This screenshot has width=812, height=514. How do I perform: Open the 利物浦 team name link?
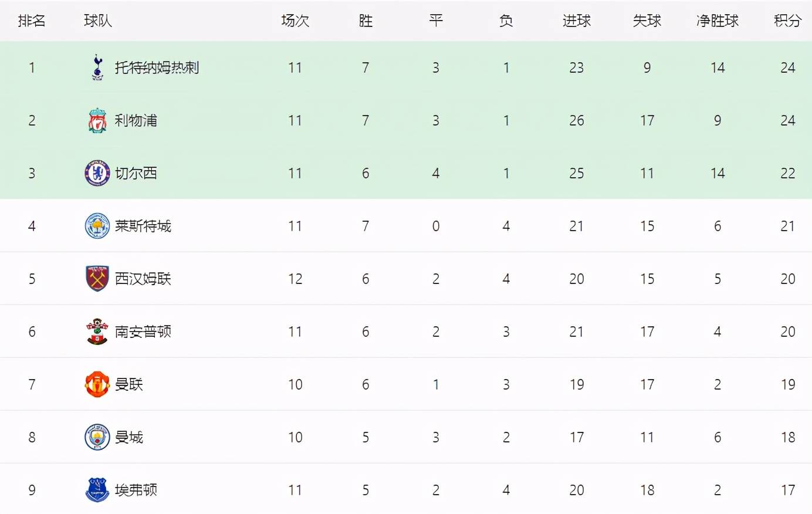tap(136, 120)
